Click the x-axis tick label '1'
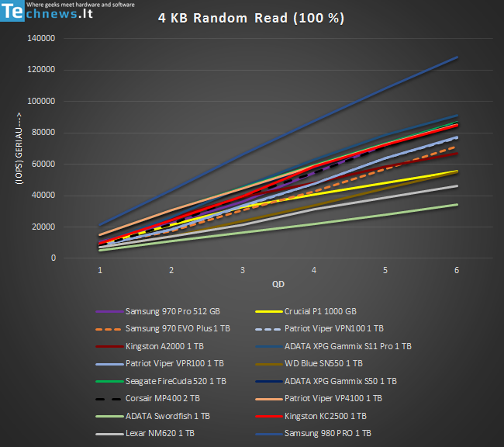This screenshot has height=447, width=504. click(x=100, y=270)
